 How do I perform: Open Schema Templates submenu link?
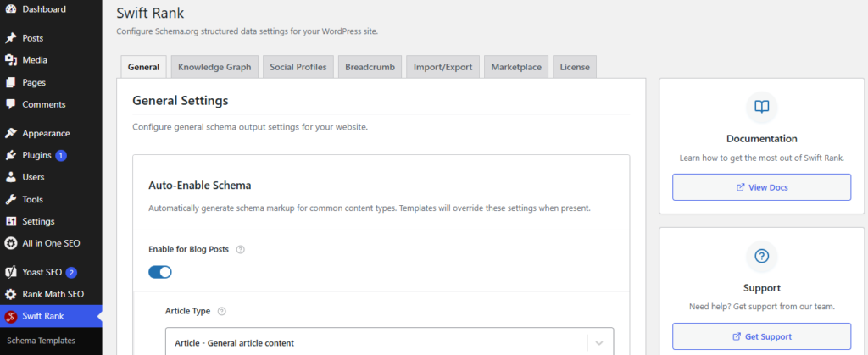tap(41, 341)
